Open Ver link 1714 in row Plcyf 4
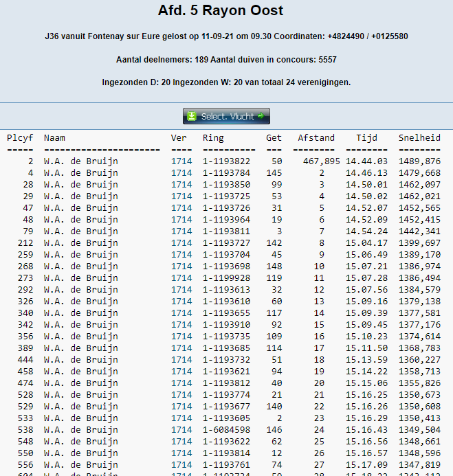453x476 pixels. 181,173
